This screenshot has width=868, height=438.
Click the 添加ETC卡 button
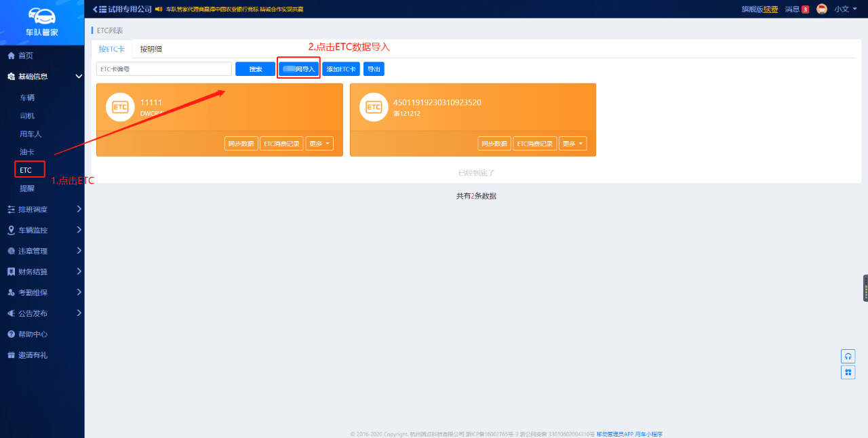[341, 69]
